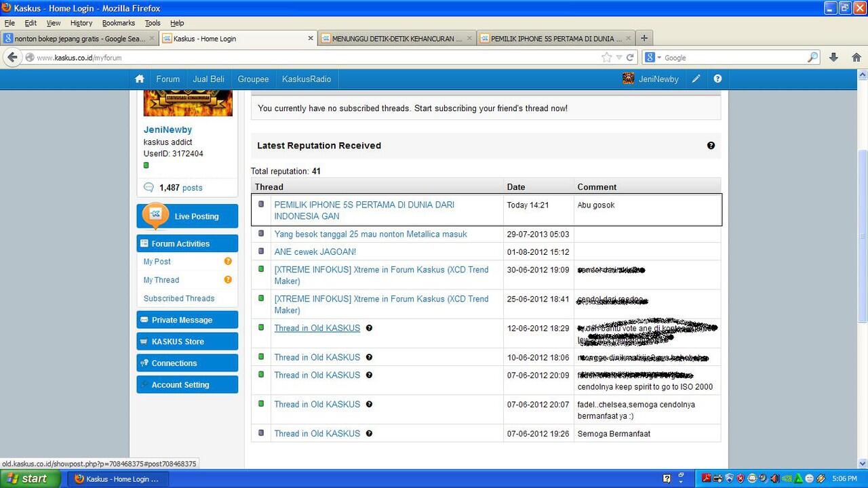Viewport: 868px width, 488px height.
Task: Open Jual Beli in Kaskus navbar
Action: click(208, 79)
